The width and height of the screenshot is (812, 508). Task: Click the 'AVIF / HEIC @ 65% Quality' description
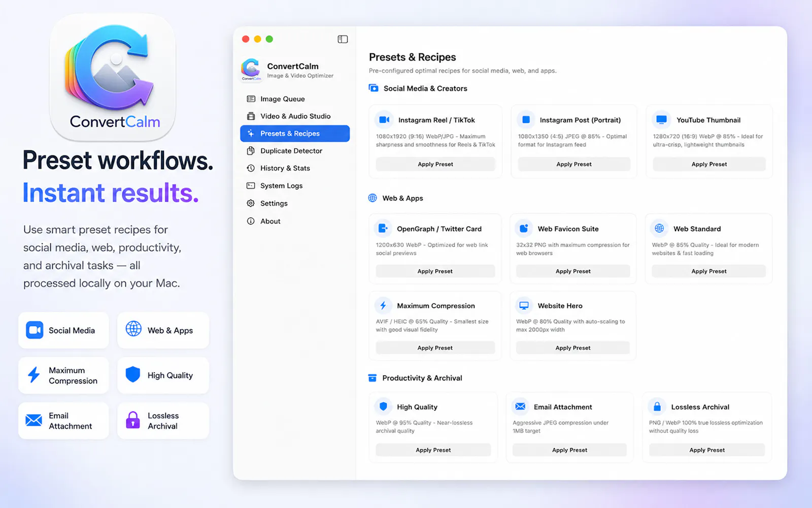point(432,326)
